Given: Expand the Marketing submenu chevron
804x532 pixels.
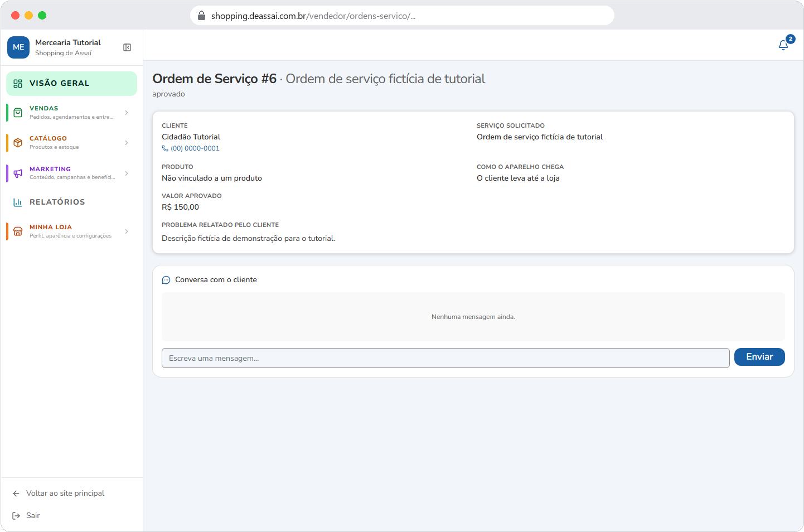Looking at the screenshot, I should point(127,173).
